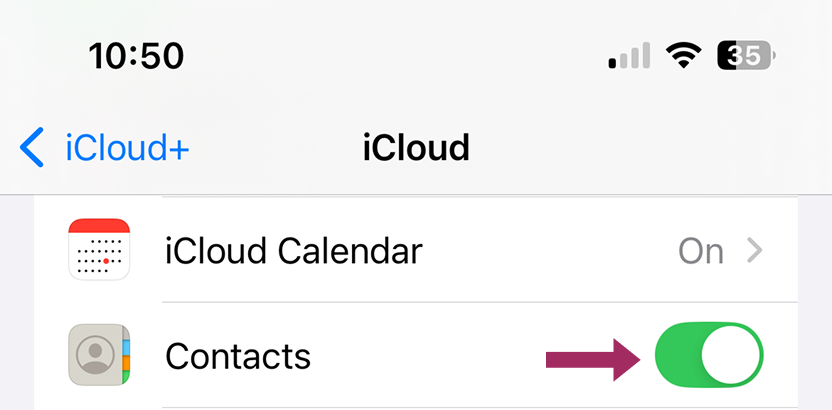Click the red-topped Calendar app icon
832x410 pixels.
pyautogui.click(x=99, y=250)
